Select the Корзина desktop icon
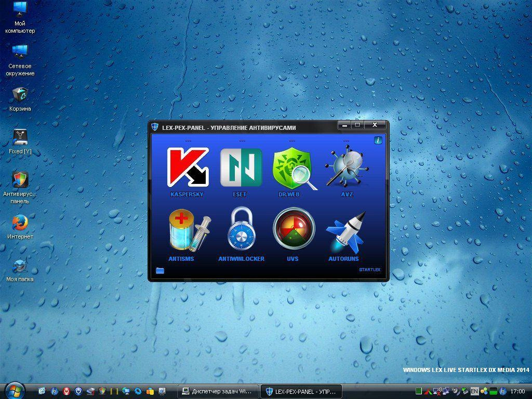The image size is (532, 399). 20,99
